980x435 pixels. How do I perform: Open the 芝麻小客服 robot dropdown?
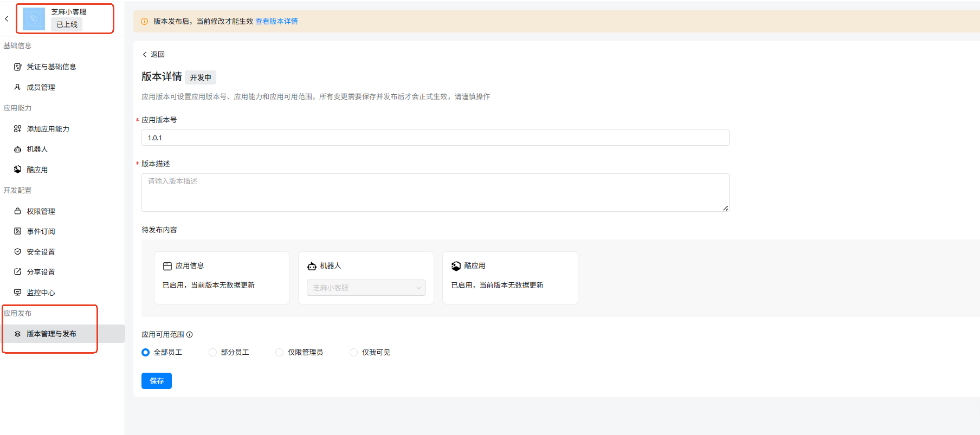coord(366,288)
